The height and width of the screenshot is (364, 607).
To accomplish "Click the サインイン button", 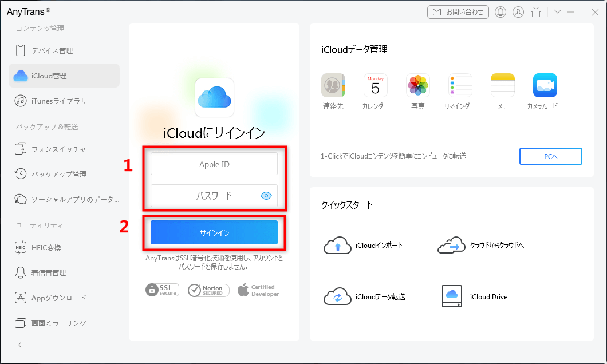I will [214, 232].
